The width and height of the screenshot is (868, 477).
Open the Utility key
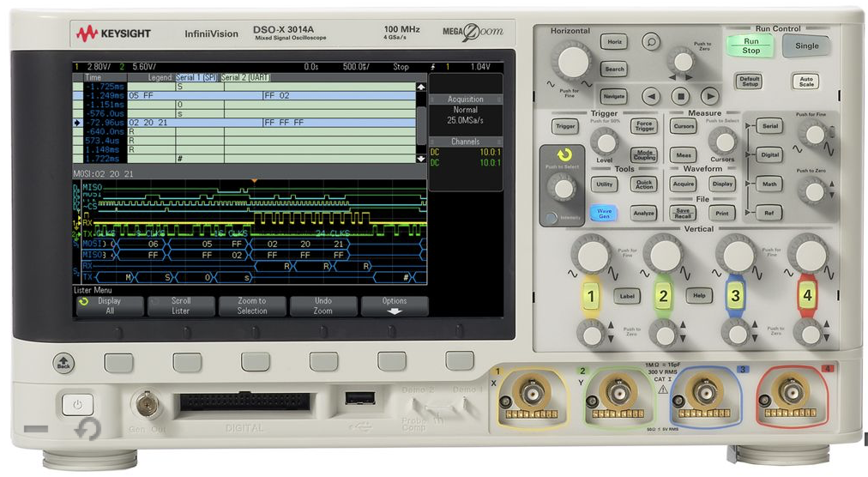[604, 184]
